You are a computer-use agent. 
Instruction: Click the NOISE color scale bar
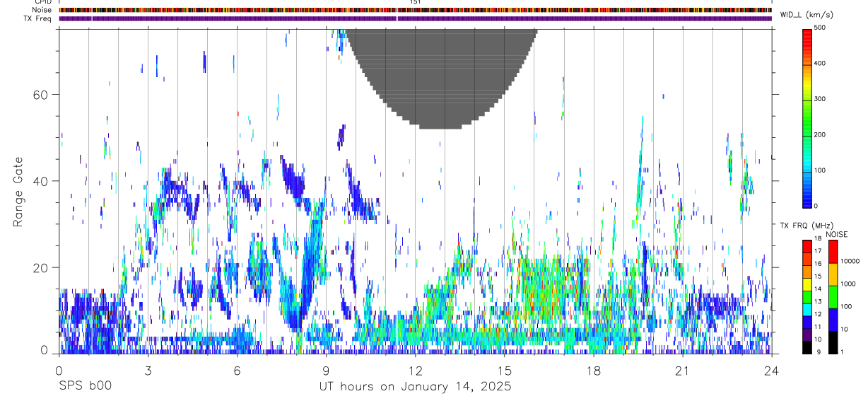coord(833,296)
